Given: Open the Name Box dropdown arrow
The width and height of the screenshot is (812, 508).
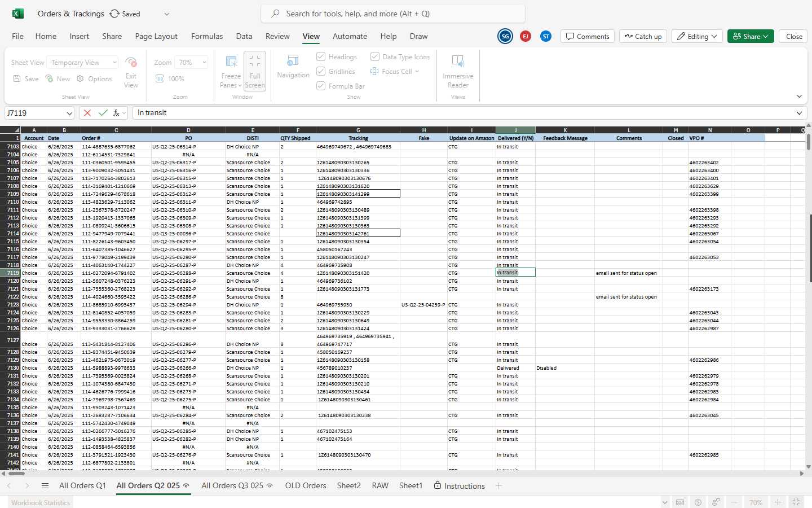Looking at the screenshot, I should pos(69,113).
